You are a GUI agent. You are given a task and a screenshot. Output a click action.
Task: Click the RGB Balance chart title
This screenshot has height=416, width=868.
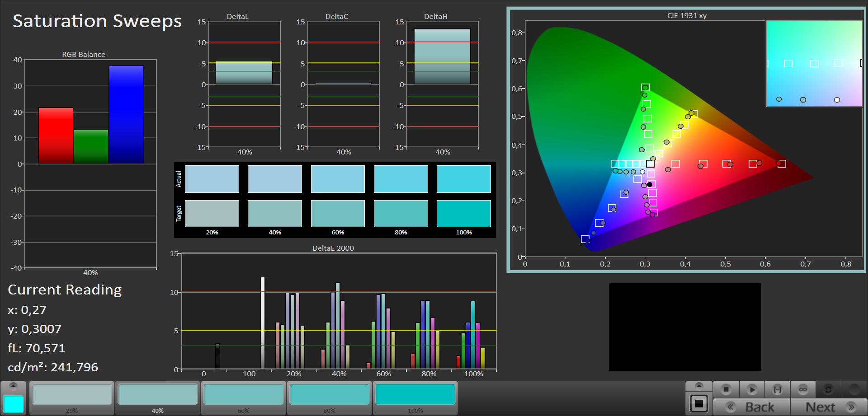[x=84, y=54]
